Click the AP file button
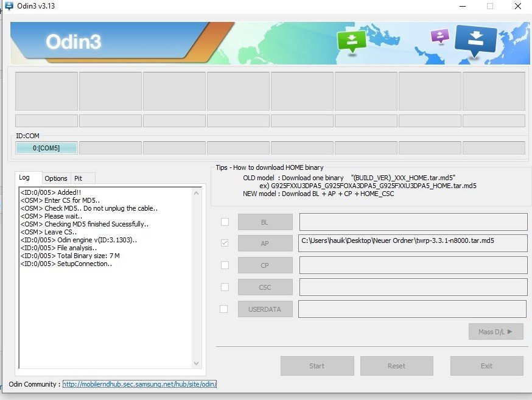 pyautogui.click(x=265, y=244)
